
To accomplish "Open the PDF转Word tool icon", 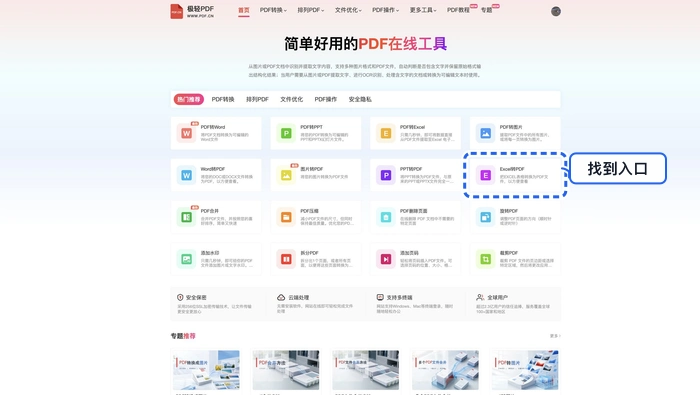I will tap(187, 133).
